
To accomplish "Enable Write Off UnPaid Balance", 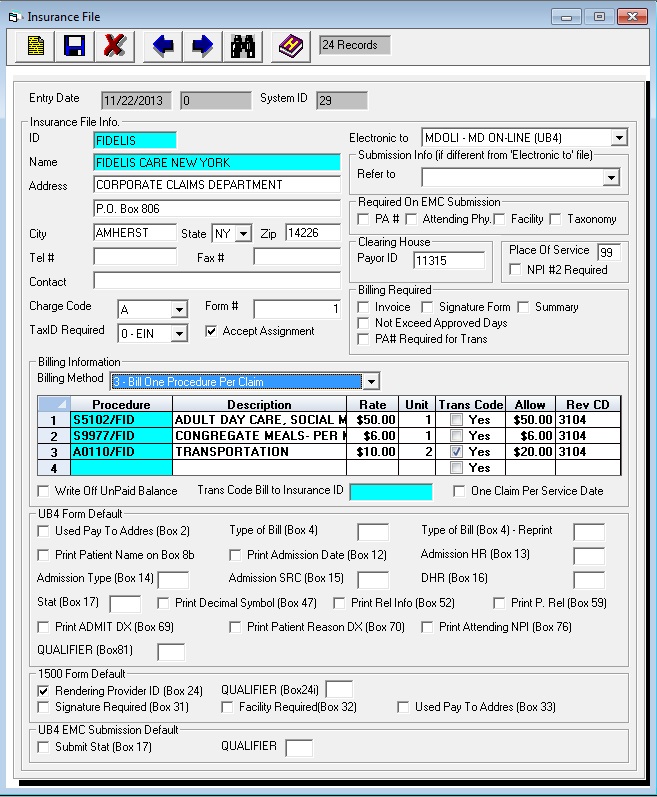I will pyautogui.click(x=43, y=491).
